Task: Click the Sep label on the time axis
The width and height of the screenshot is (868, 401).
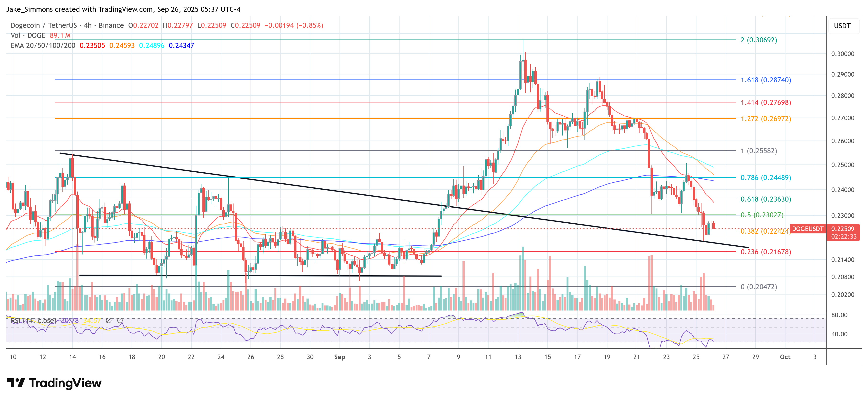Action: point(340,357)
